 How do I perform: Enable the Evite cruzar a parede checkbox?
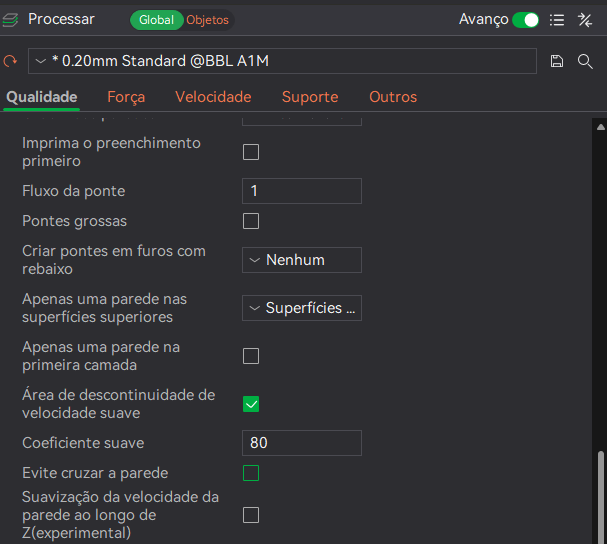[x=251, y=473]
